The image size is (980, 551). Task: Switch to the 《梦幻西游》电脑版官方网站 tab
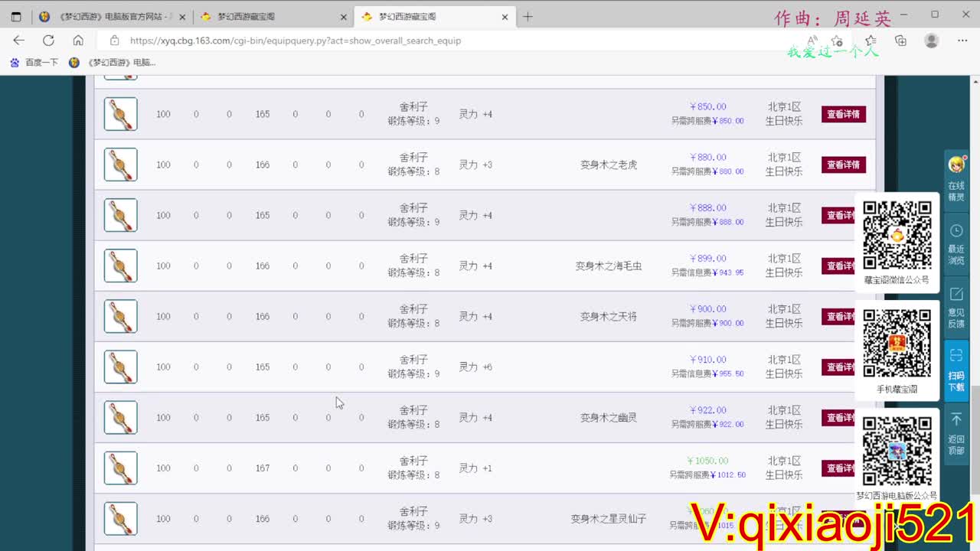pos(115,15)
